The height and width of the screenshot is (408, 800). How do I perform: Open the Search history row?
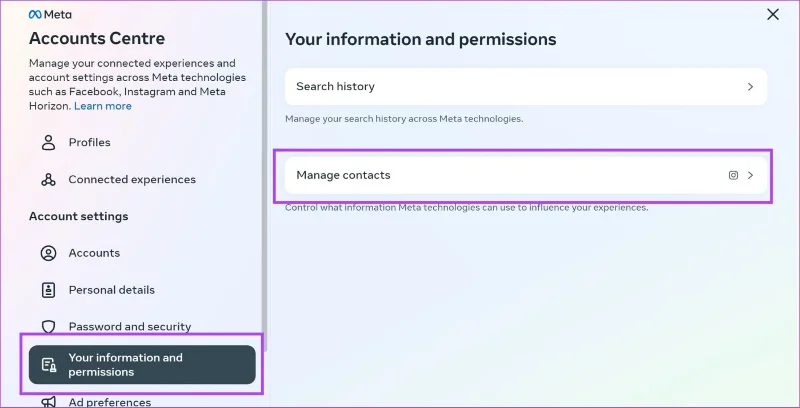[526, 87]
